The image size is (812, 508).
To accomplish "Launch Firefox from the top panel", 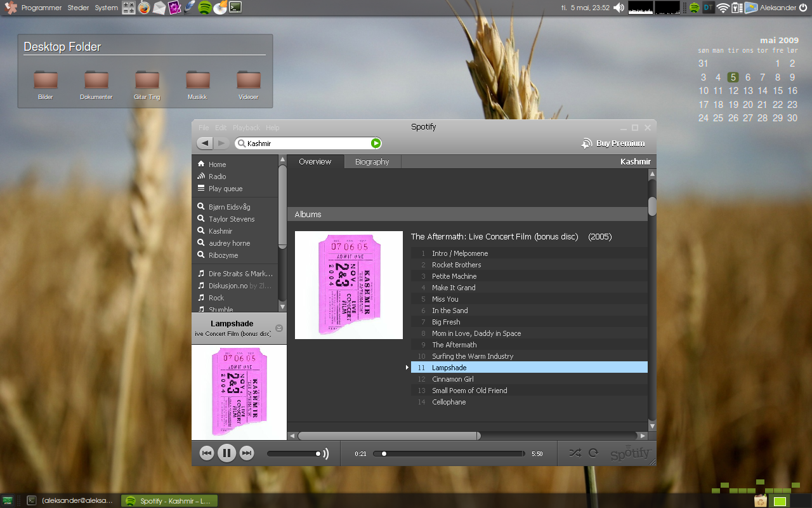I will (145, 8).
